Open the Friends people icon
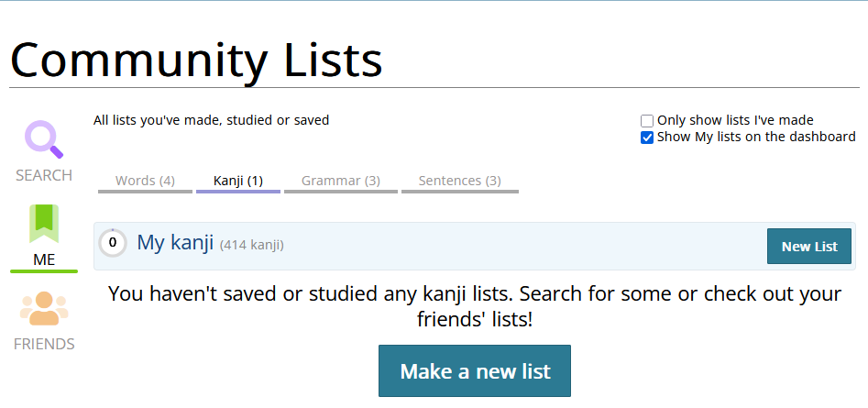 click(x=44, y=308)
